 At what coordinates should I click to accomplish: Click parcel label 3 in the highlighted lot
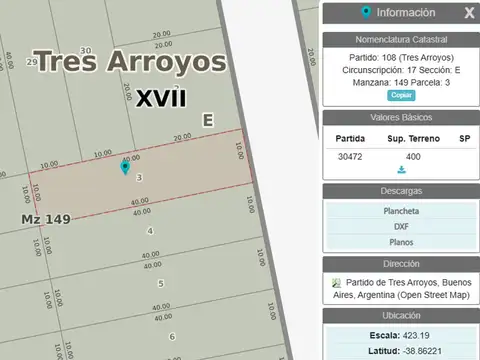point(140,177)
